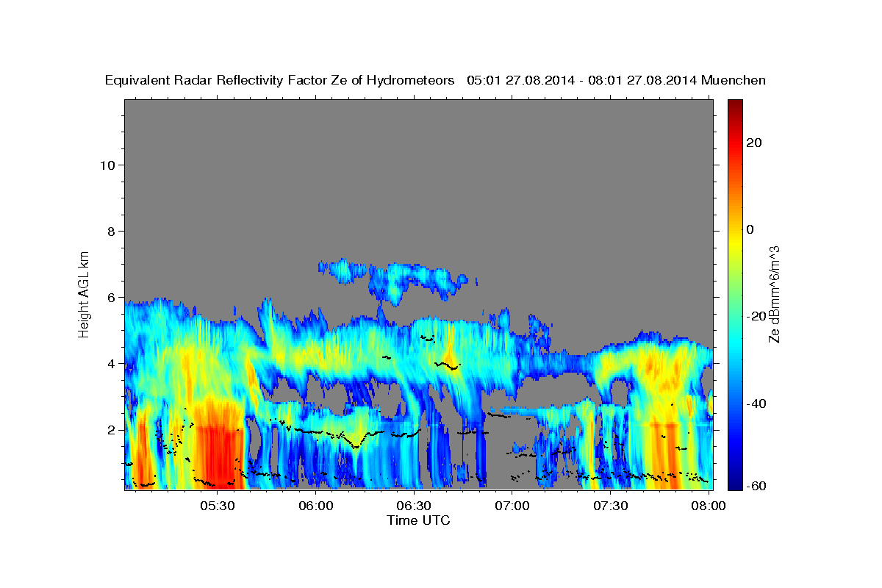The width and height of the screenshot is (882, 588).
Task: Click the colorbar label '20'
Action: click(754, 143)
